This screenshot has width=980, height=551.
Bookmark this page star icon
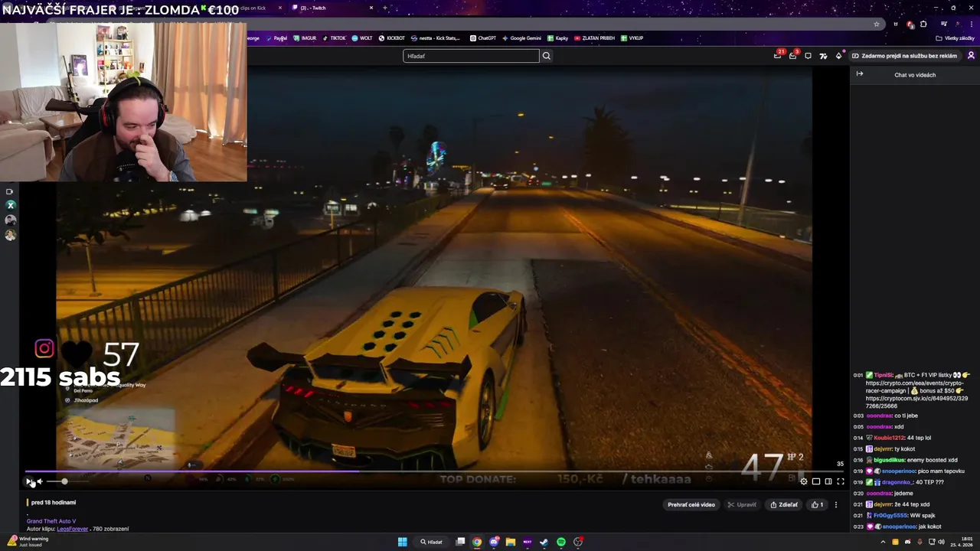[x=877, y=24]
